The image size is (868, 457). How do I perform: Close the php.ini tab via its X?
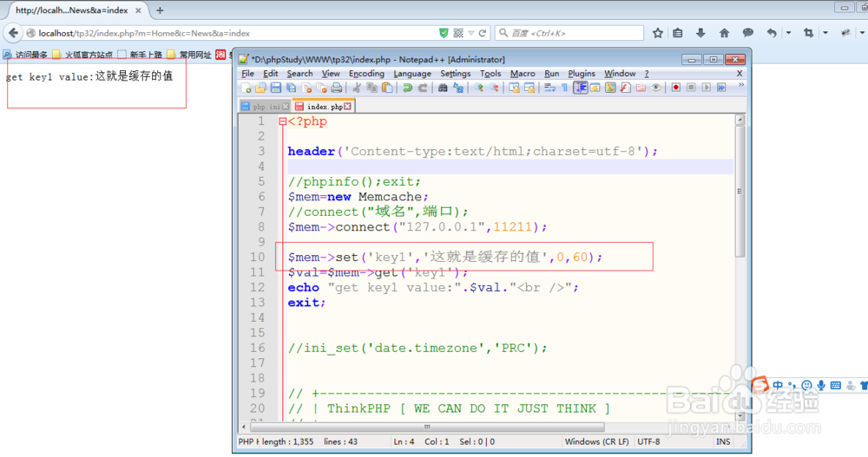286,106
